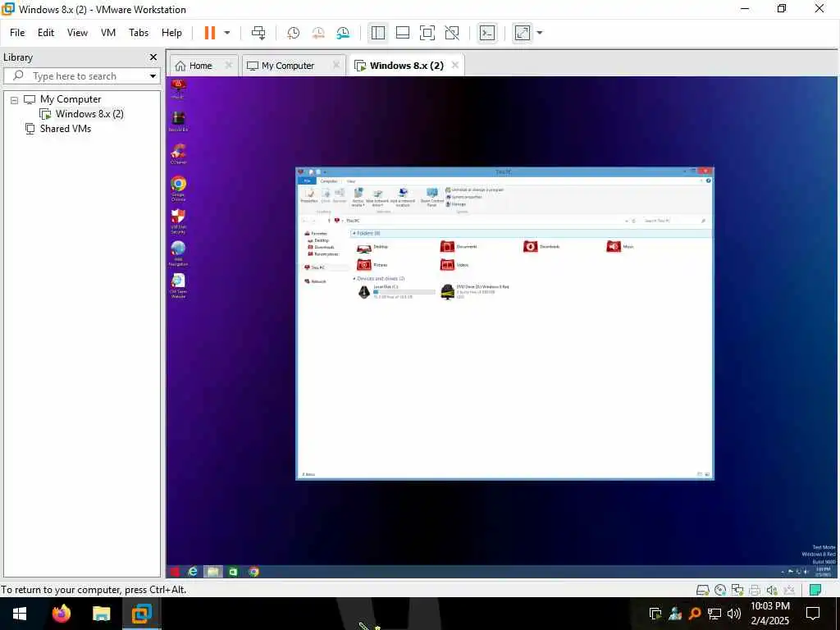
Task: Click the Full Screen mode toolbar icon
Action: coord(427,33)
